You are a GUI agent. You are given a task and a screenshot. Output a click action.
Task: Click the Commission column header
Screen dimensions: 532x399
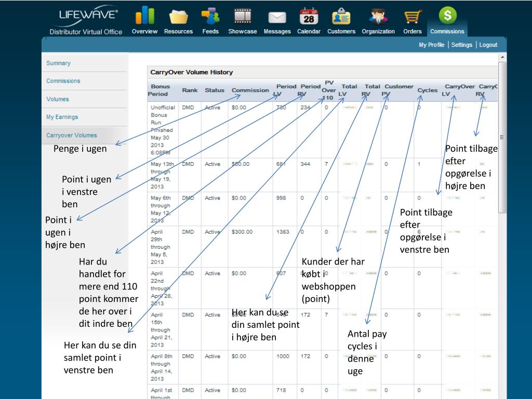(250, 90)
